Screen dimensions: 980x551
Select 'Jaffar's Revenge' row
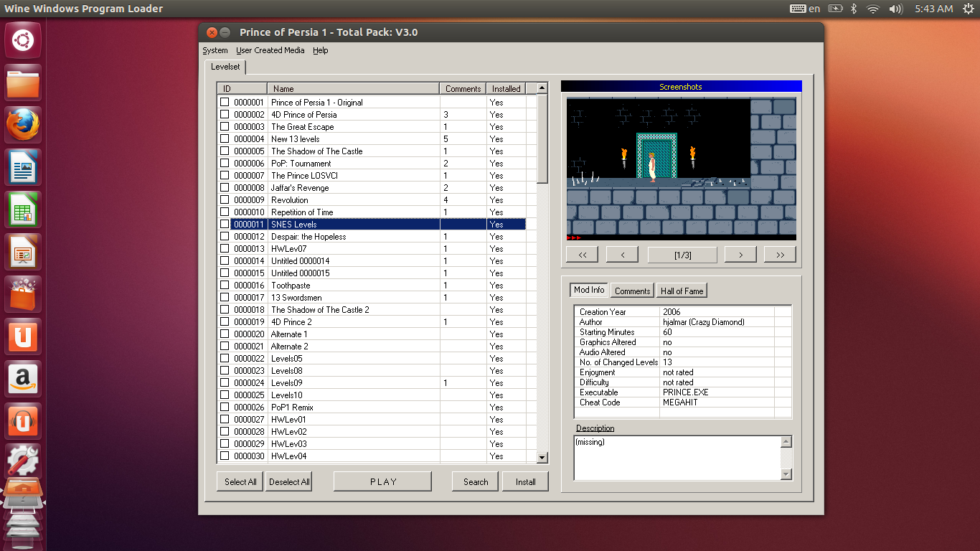(372, 187)
